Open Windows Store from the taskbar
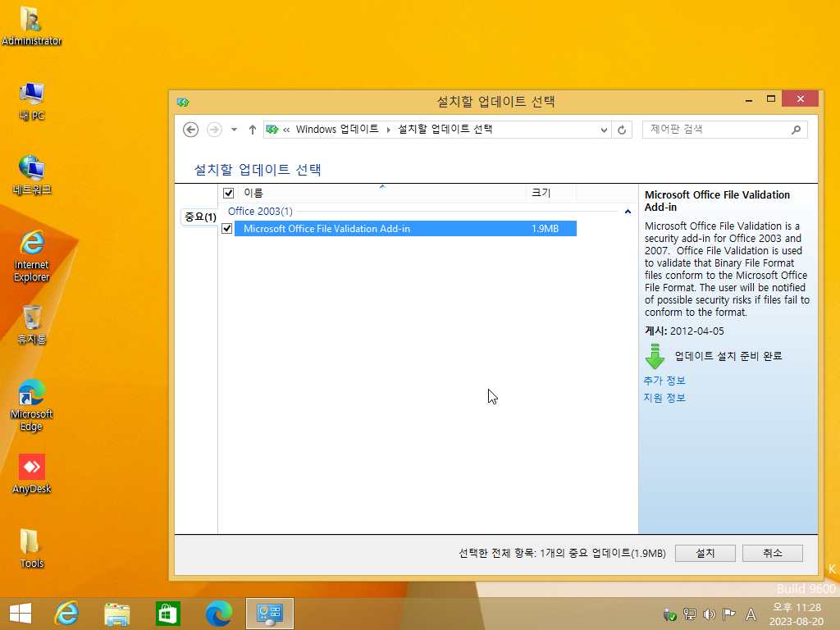 pos(167,614)
